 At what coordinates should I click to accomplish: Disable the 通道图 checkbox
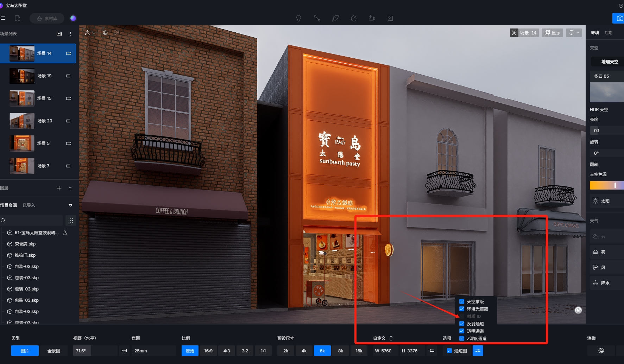449,351
